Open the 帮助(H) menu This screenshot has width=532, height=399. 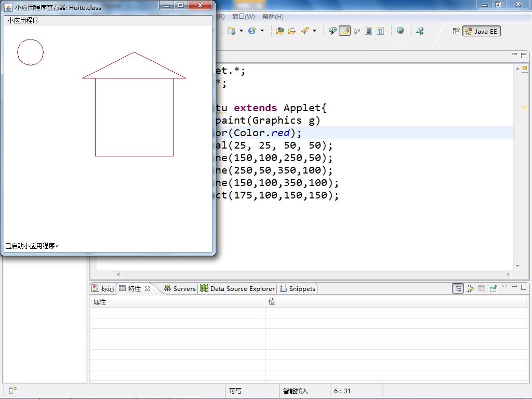[273, 16]
